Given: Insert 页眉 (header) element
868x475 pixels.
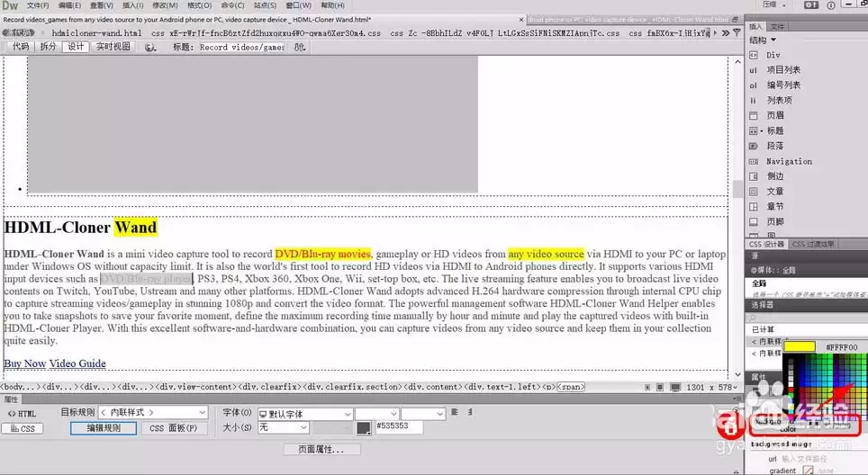Looking at the screenshot, I should (774, 115).
